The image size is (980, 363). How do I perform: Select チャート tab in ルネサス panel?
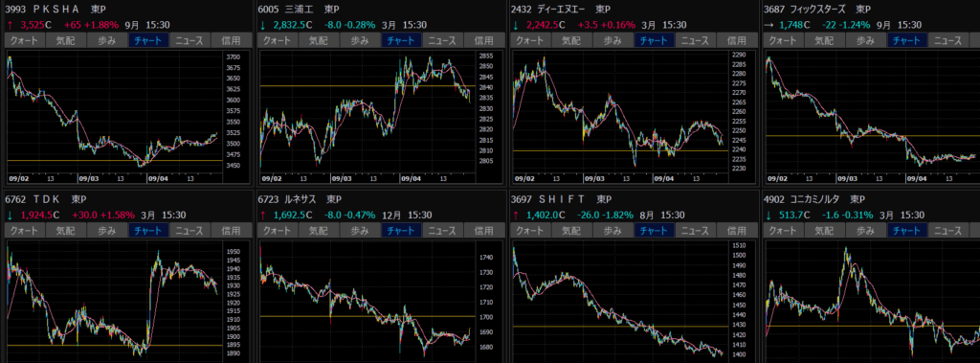click(402, 230)
